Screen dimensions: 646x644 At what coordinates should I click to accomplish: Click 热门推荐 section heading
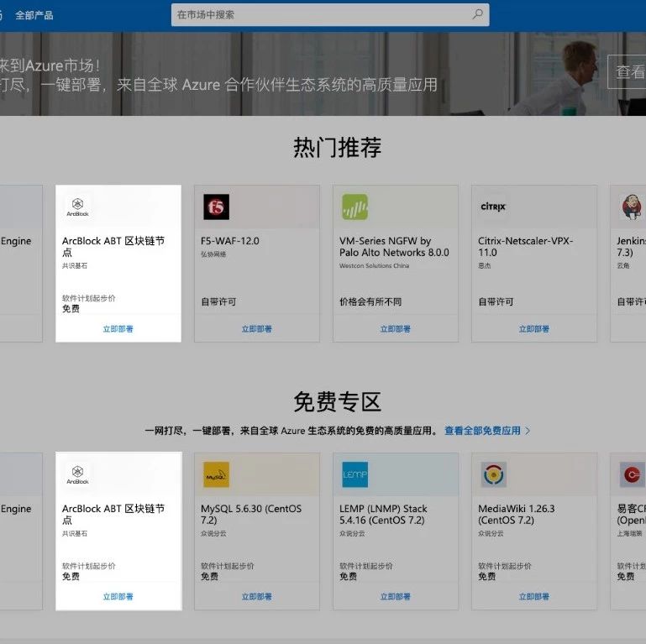pos(338,148)
